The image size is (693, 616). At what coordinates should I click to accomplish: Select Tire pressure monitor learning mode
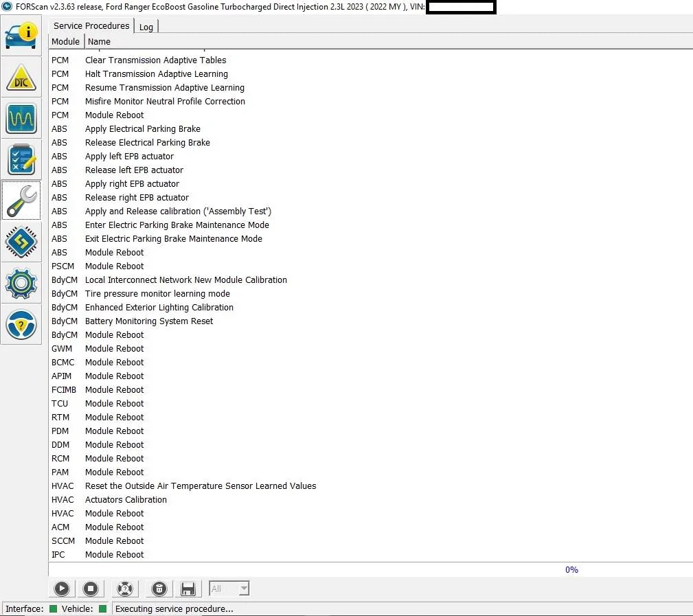pos(370,293)
